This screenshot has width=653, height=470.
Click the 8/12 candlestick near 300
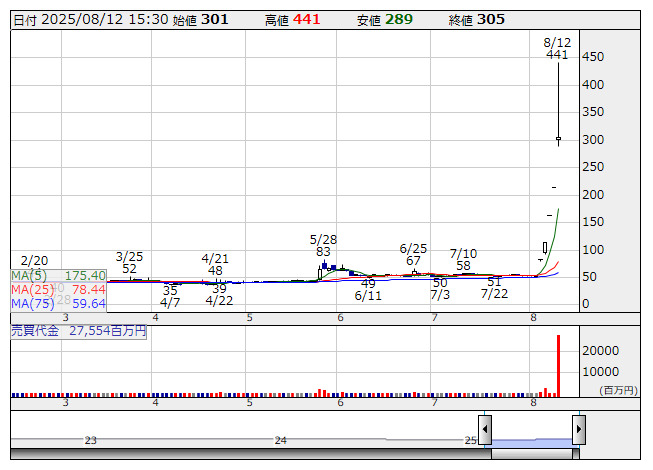pos(558,139)
